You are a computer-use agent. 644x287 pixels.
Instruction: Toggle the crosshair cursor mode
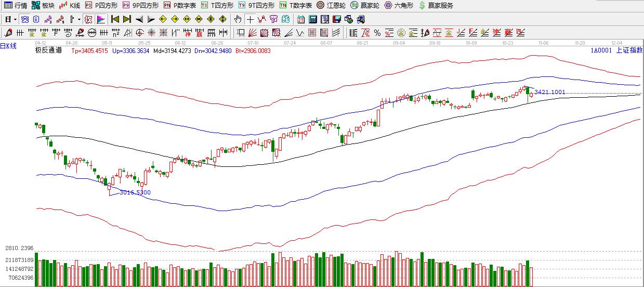pyautogui.click(x=250, y=20)
